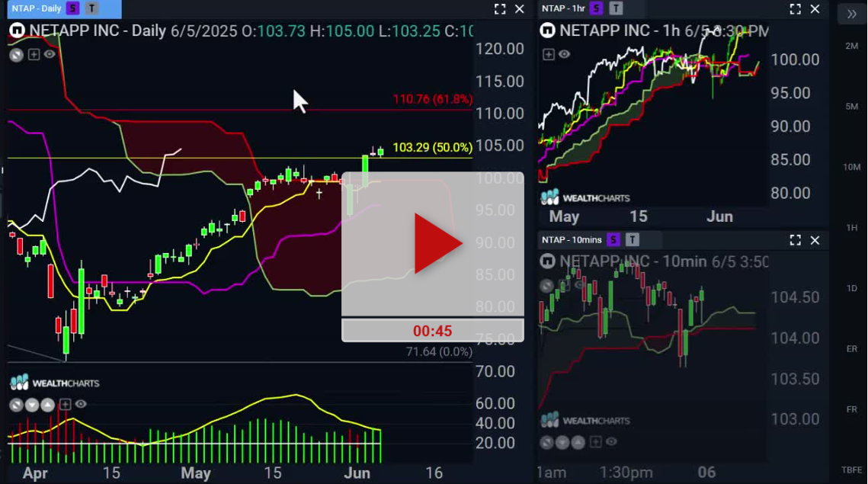The height and width of the screenshot is (484, 868).
Task: Toggle eye visibility on the 1h chart
Action: 564,54
